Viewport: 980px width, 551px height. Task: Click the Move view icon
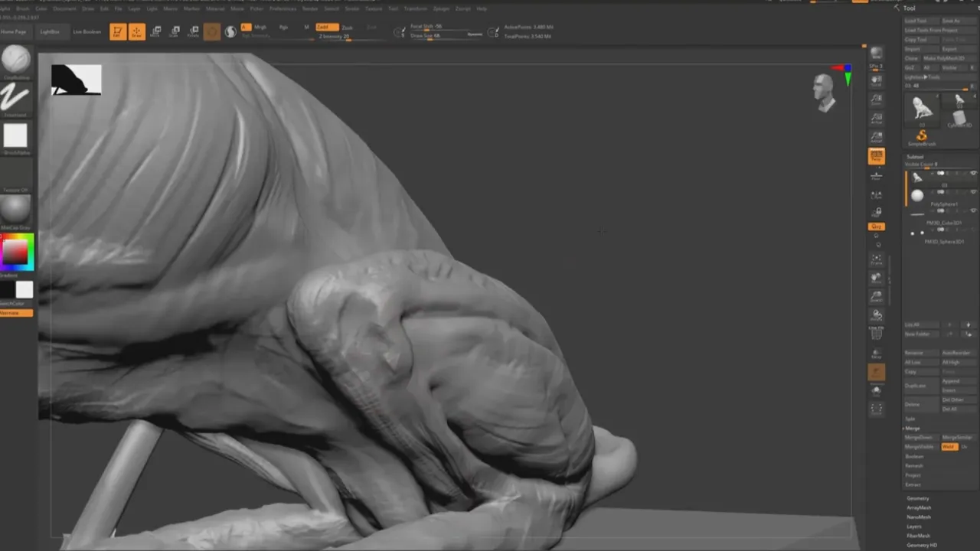click(x=877, y=278)
